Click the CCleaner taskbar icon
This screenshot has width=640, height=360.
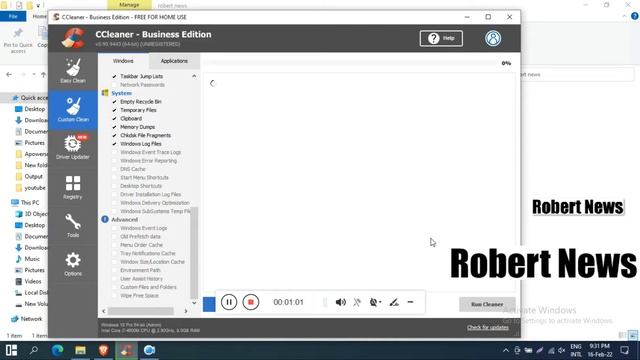(x=127, y=350)
